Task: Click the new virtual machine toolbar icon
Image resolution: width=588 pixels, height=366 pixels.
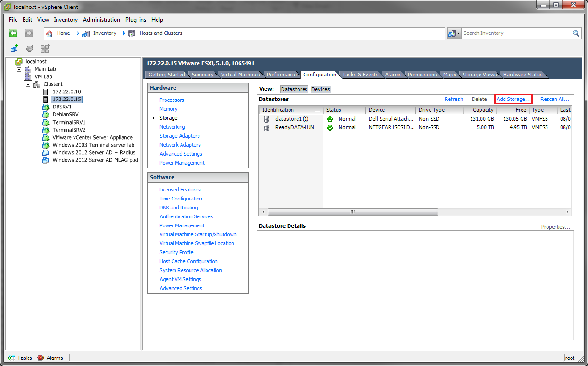Action: pos(14,49)
